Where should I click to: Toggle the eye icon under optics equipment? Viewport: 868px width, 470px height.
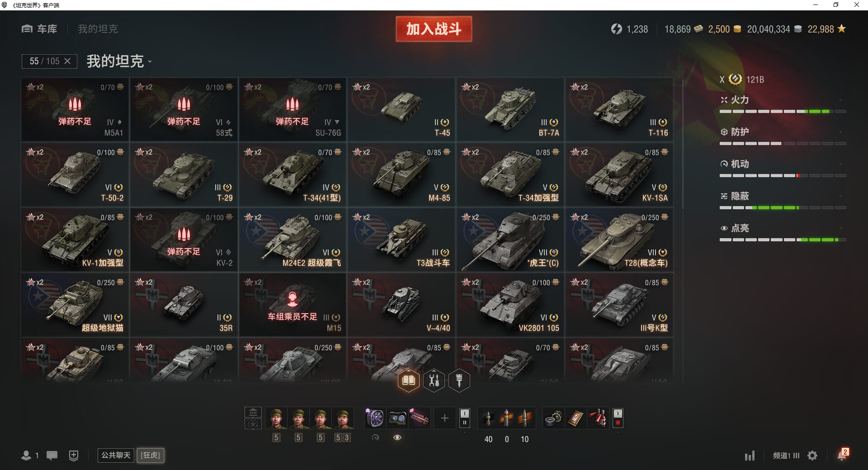click(x=397, y=437)
